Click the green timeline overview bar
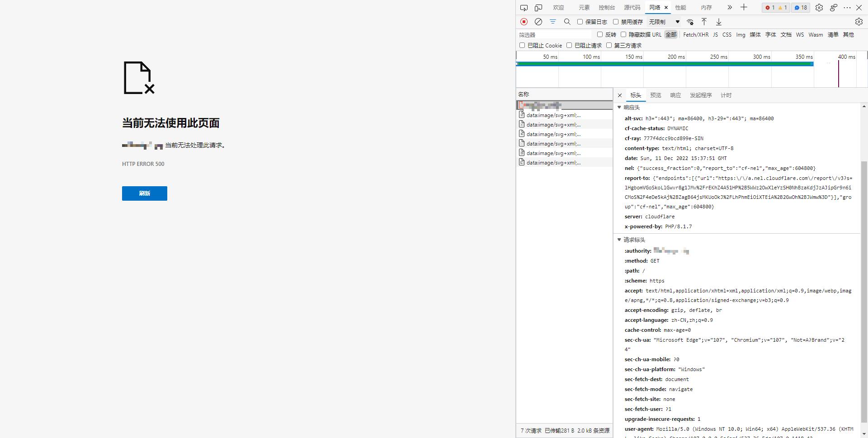Screen dimensions: 868x438 tap(665, 64)
